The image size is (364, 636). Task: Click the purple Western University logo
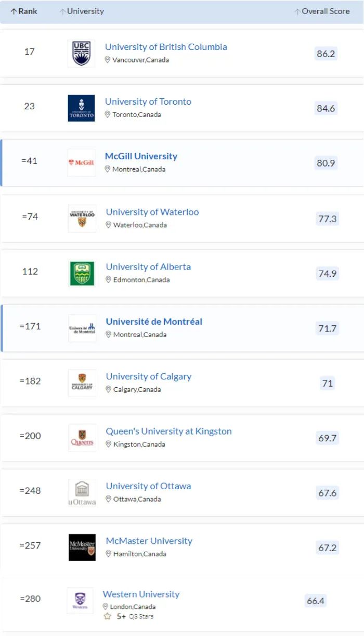pyautogui.click(x=80, y=601)
